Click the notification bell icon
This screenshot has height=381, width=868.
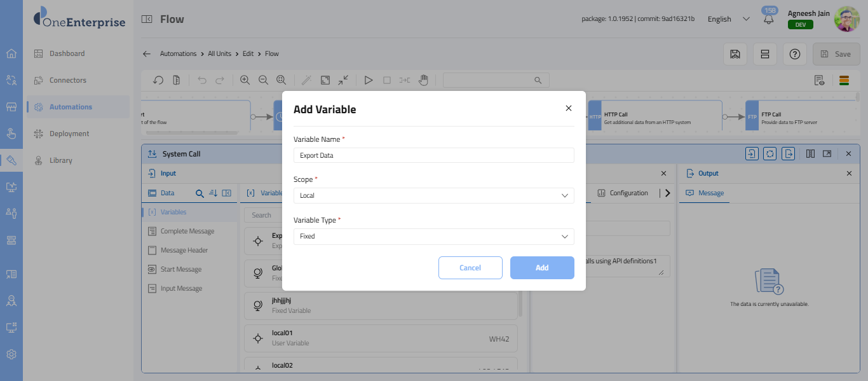click(769, 20)
